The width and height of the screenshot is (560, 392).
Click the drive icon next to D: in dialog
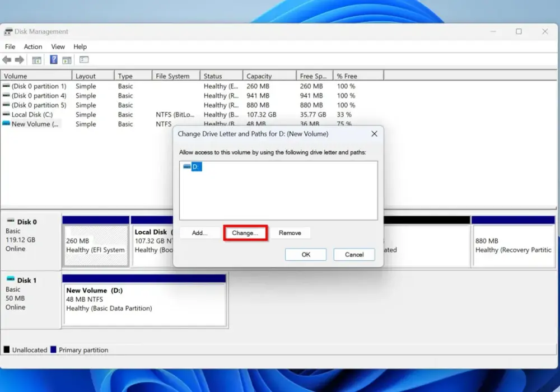pos(187,166)
